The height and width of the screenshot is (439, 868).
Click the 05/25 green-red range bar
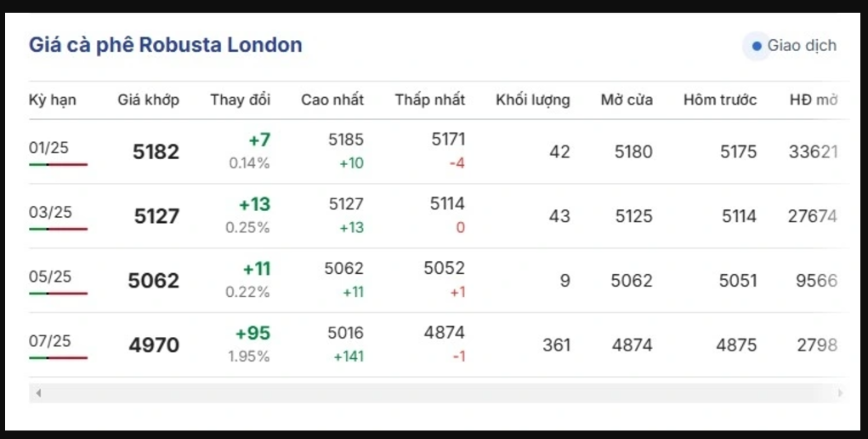click(58, 294)
